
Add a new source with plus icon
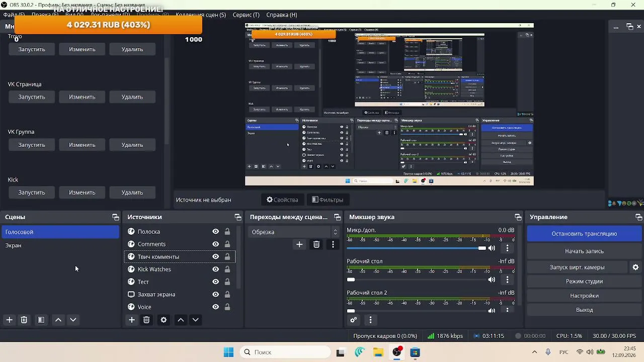132,320
